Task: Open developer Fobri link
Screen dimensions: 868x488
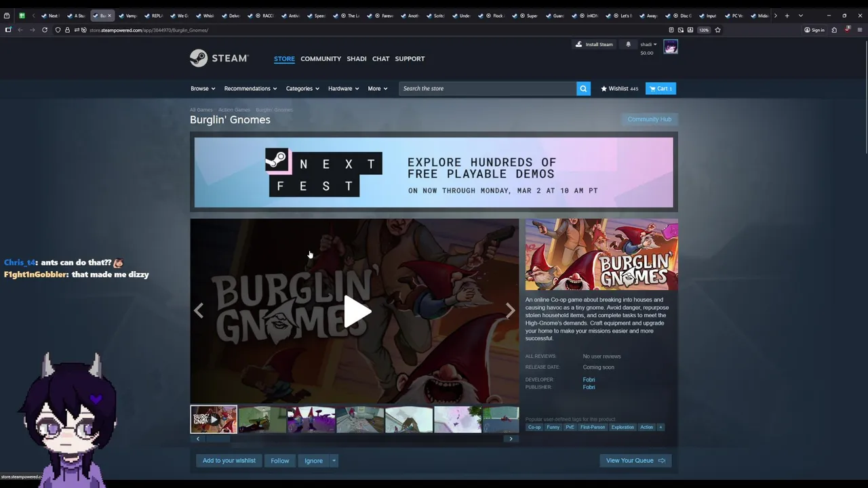Action: [x=589, y=380]
